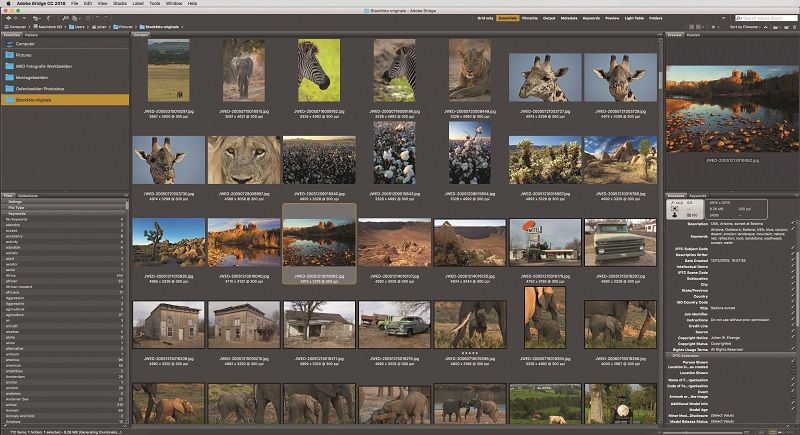Click the Search Adobe Stock field
Screen dimensions: 800x435
click(x=766, y=18)
